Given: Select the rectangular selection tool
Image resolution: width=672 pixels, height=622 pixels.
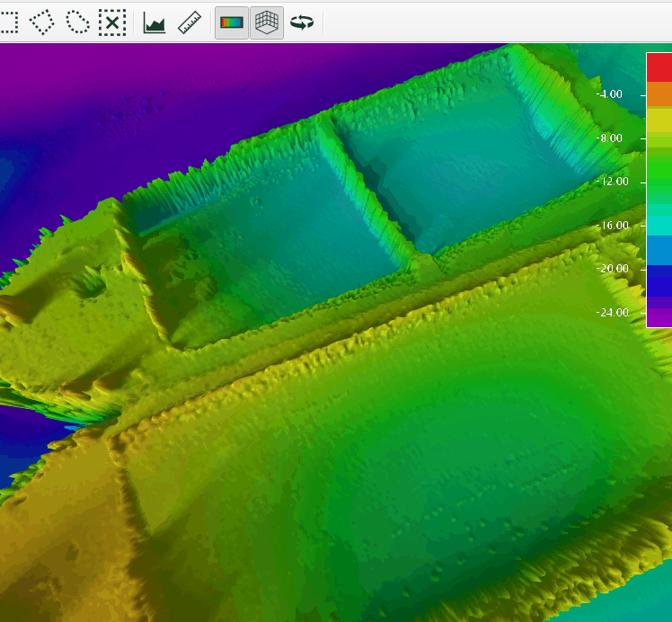Looking at the screenshot, I should pyautogui.click(x=7, y=22).
